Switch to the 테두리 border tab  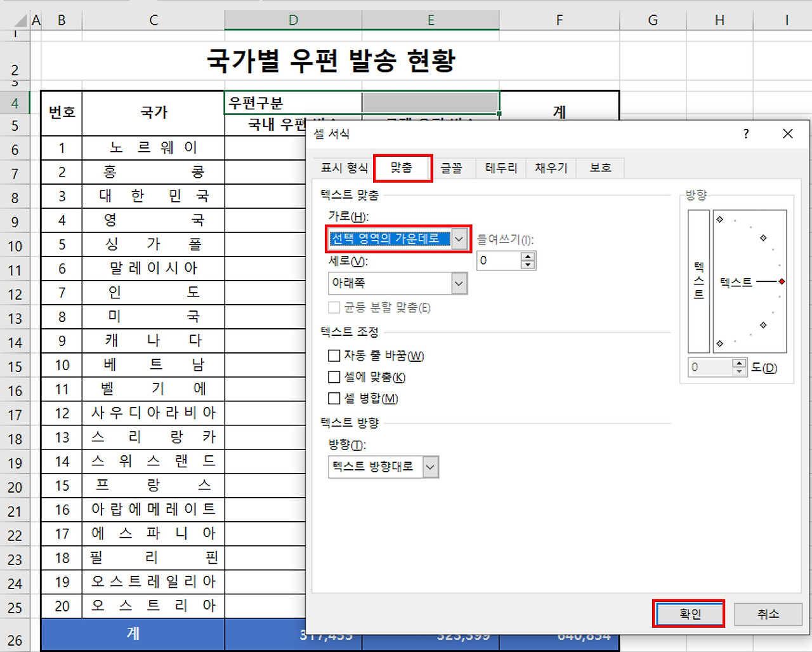(501, 168)
